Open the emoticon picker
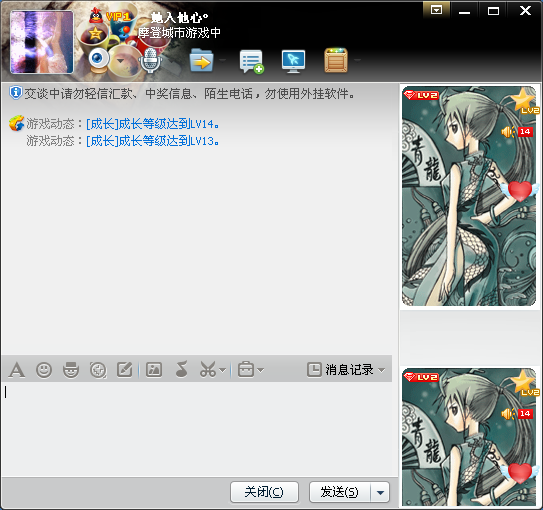Viewport: 543px width, 510px height. click(x=44, y=370)
